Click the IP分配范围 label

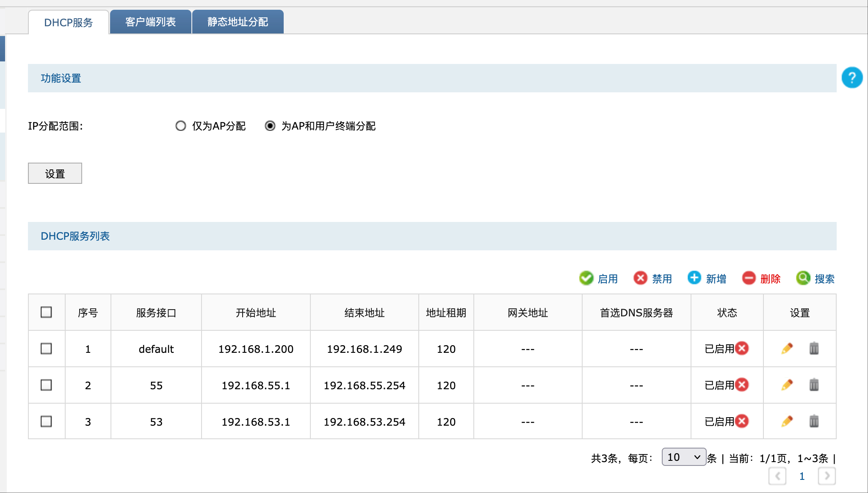pos(55,126)
